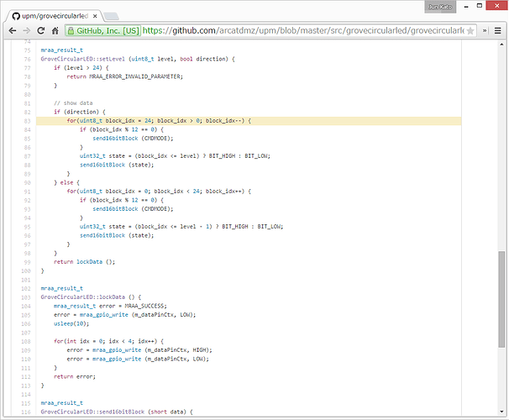Click 'send16bitBlock (state);' on line 88

117,165
